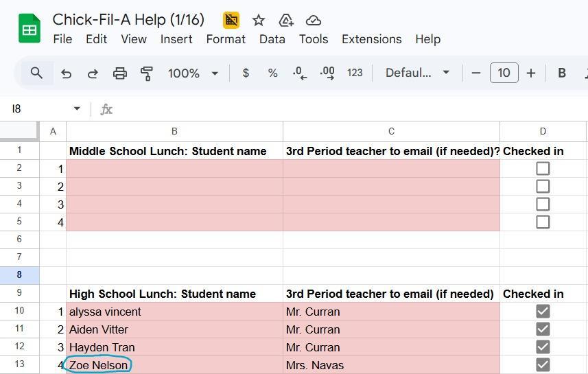Select the row 8 header

coord(19,275)
